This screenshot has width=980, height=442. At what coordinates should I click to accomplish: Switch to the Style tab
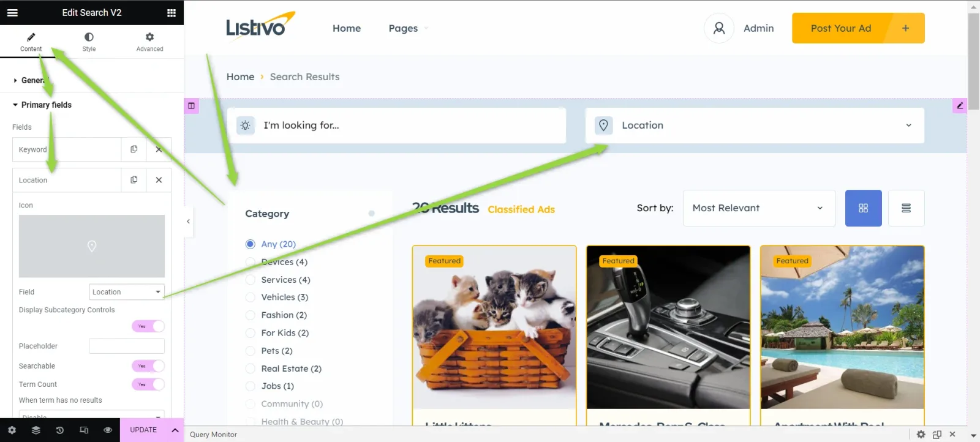tap(89, 42)
